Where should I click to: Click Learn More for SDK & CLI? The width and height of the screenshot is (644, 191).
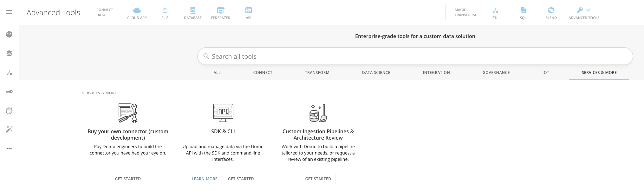point(205,179)
